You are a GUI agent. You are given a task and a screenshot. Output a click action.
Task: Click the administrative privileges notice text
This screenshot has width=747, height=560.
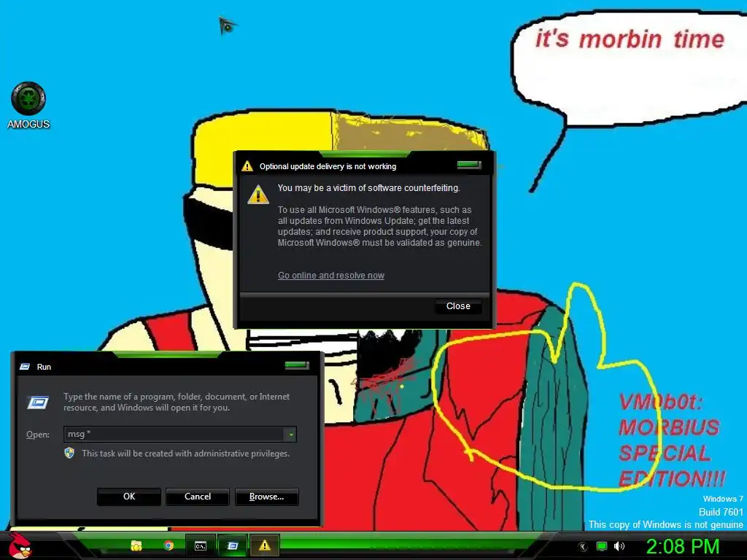pos(185,454)
